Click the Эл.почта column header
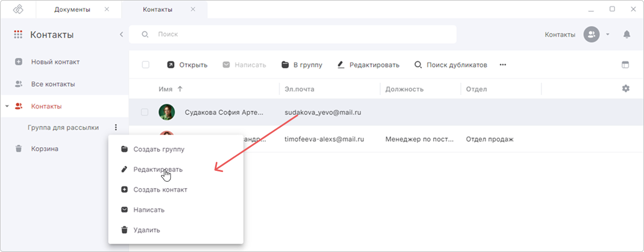644x252 pixels. click(x=299, y=89)
